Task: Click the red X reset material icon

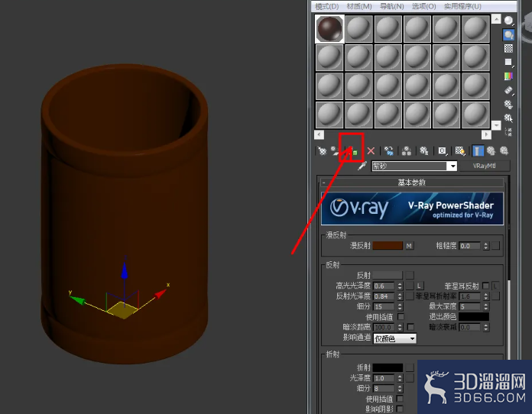Action: (x=371, y=151)
